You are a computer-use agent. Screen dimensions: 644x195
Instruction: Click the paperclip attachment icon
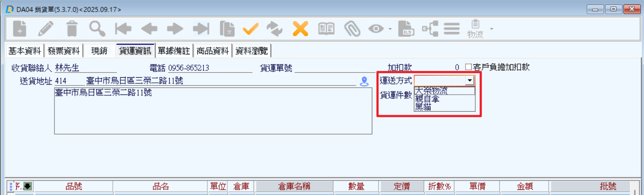click(352, 29)
